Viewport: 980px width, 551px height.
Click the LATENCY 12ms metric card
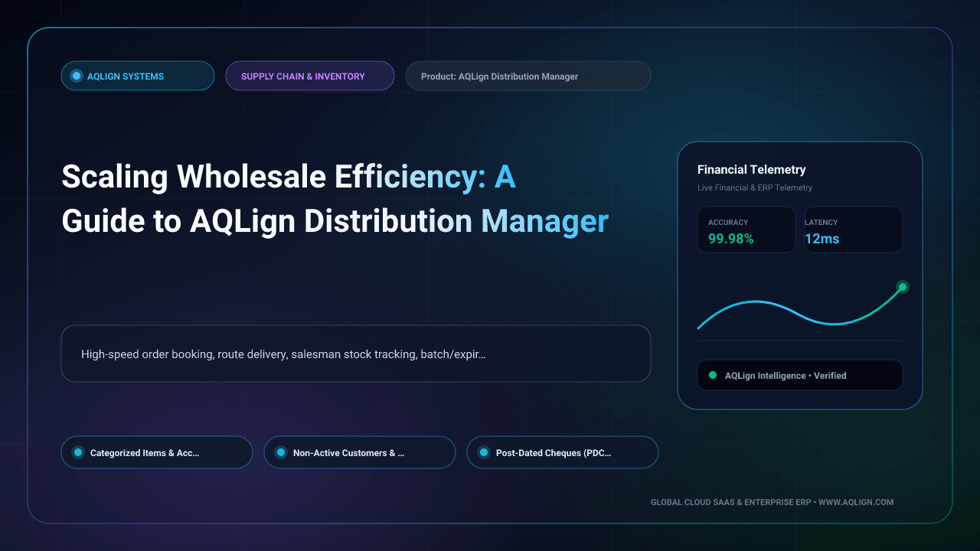(854, 230)
